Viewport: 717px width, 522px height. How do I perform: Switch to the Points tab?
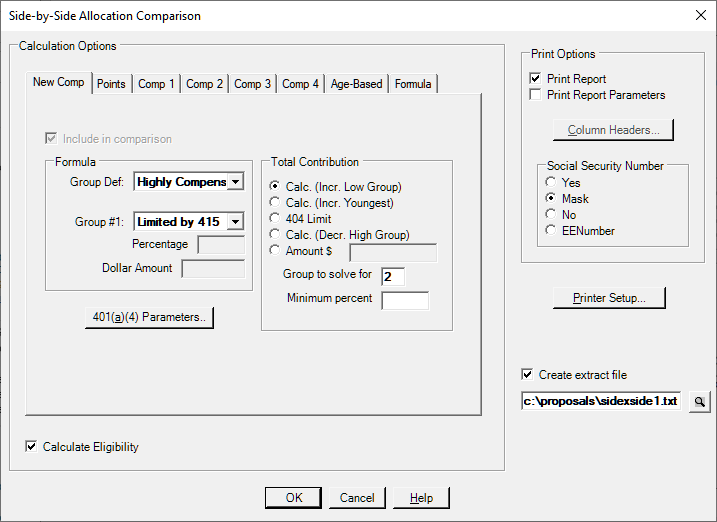pyautogui.click(x=111, y=84)
